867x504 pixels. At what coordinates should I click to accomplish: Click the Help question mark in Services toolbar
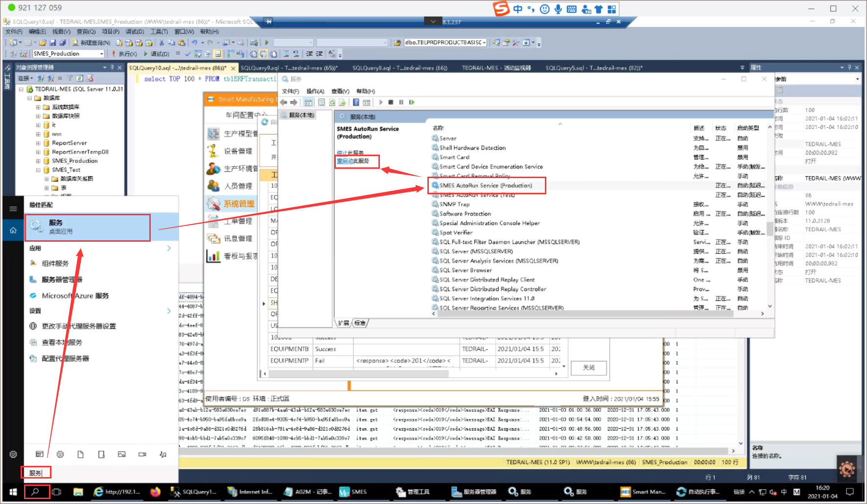click(356, 102)
